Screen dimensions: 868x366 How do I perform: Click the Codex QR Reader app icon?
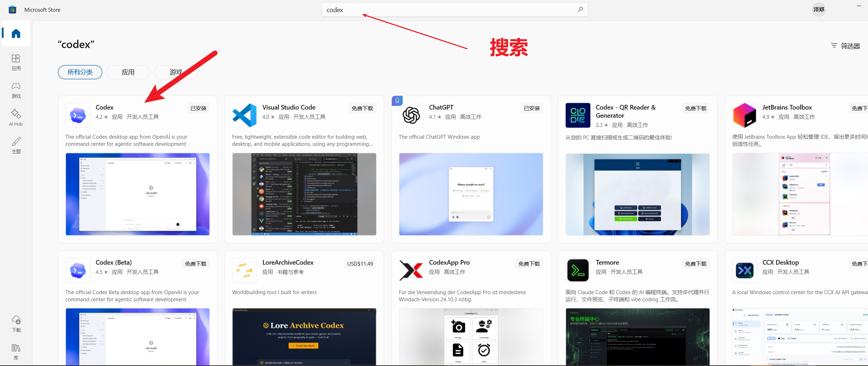pos(578,115)
